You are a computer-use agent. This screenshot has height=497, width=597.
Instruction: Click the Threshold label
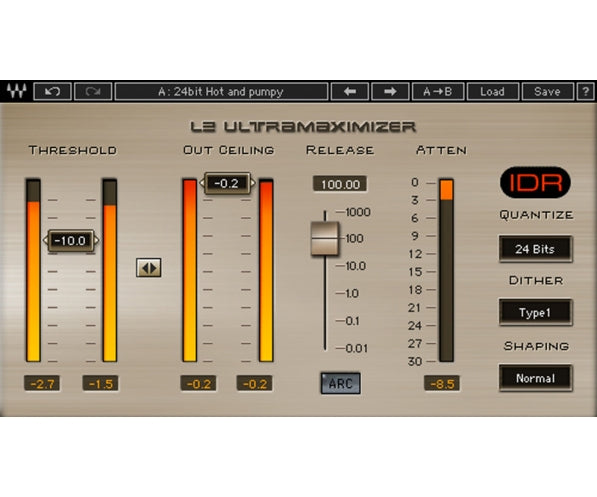pyautogui.click(x=73, y=150)
